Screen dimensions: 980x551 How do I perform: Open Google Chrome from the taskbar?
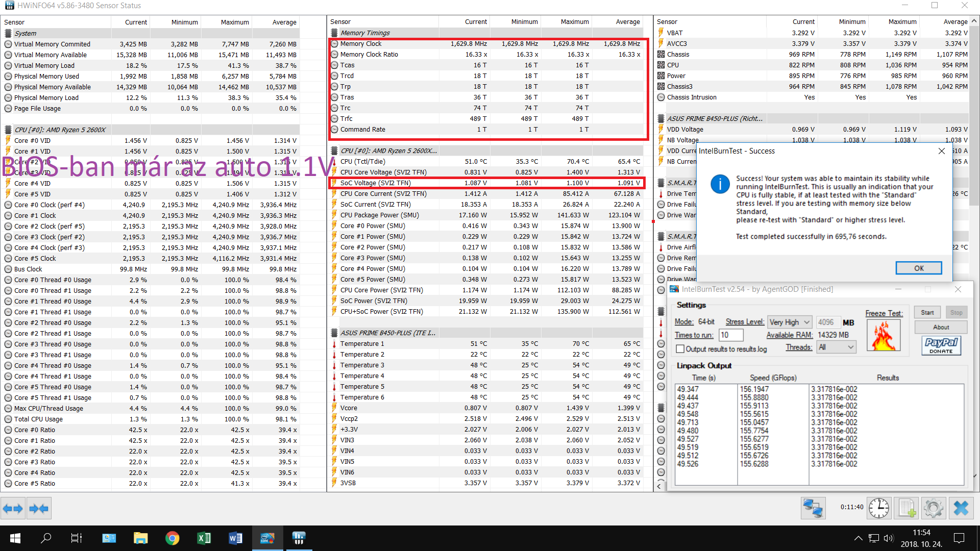pyautogui.click(x=172, y=538)
